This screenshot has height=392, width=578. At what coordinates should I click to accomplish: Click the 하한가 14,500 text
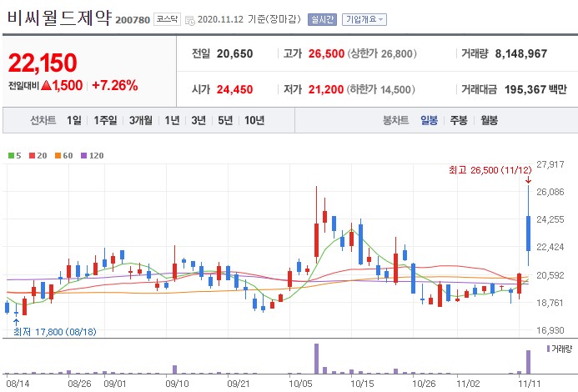pyautogui.click(x=381, y=89)
